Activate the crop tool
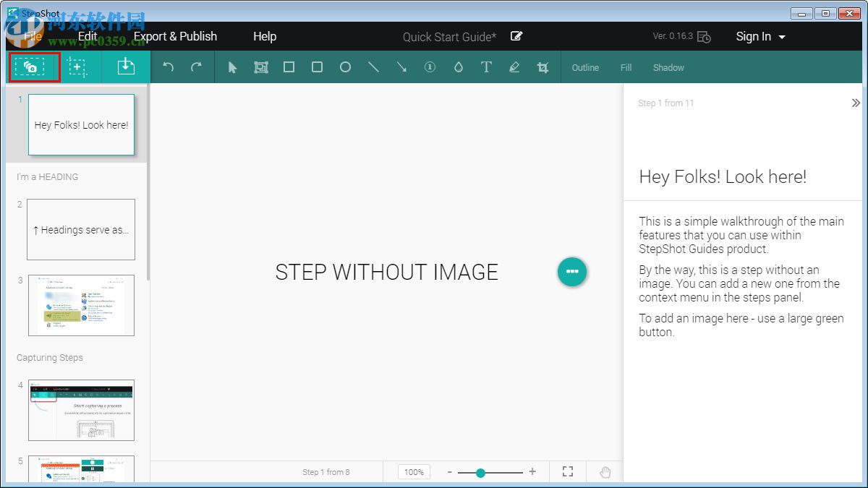The height and width of the screenshot is (488, 868). [542, 67]
